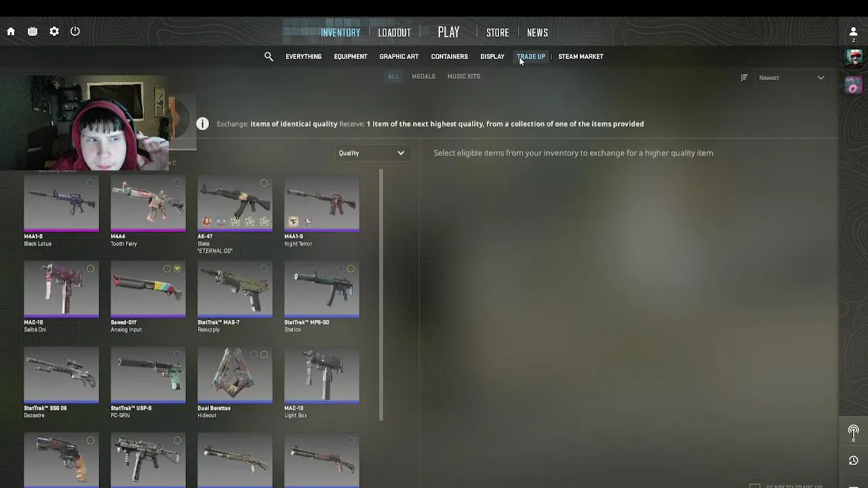Click the sort order icon beside Newest
The image size is (868, 488).
(x=744, y=77)
